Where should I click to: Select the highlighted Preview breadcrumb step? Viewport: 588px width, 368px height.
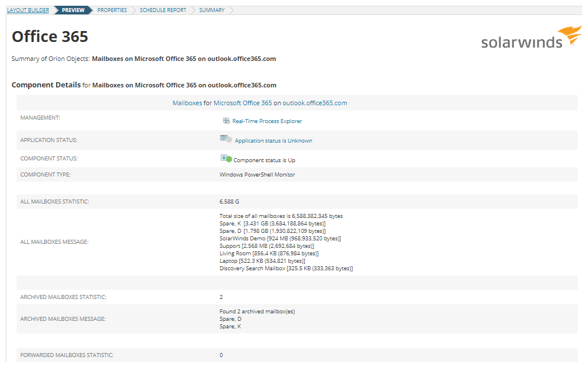(72, 10)
